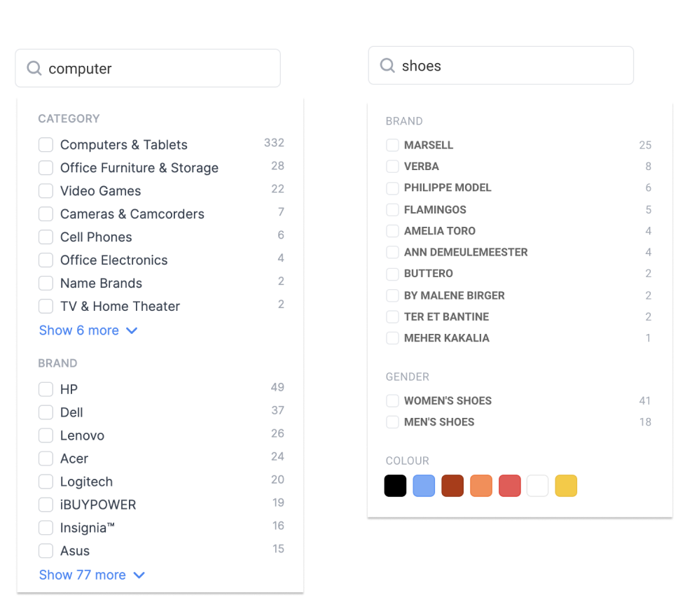Pick the black colour swatch

click(396, 486)
